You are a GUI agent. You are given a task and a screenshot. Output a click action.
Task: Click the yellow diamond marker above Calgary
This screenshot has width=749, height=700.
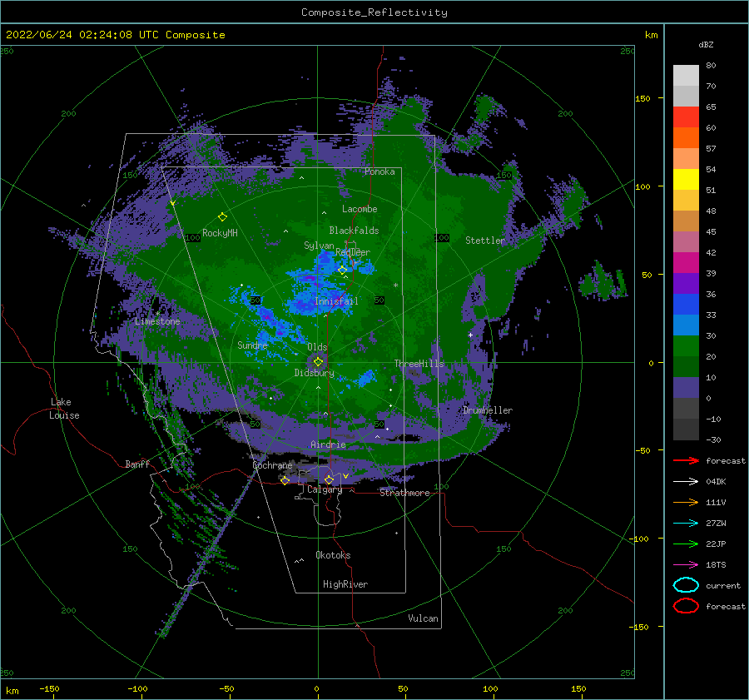[329, 479]
